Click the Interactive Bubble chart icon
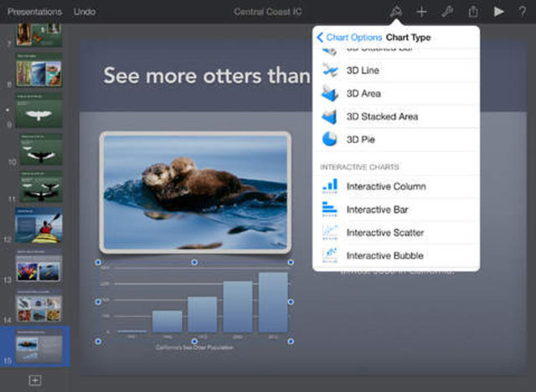The height and width of the screenshot is (392, 536). (330, 255)
